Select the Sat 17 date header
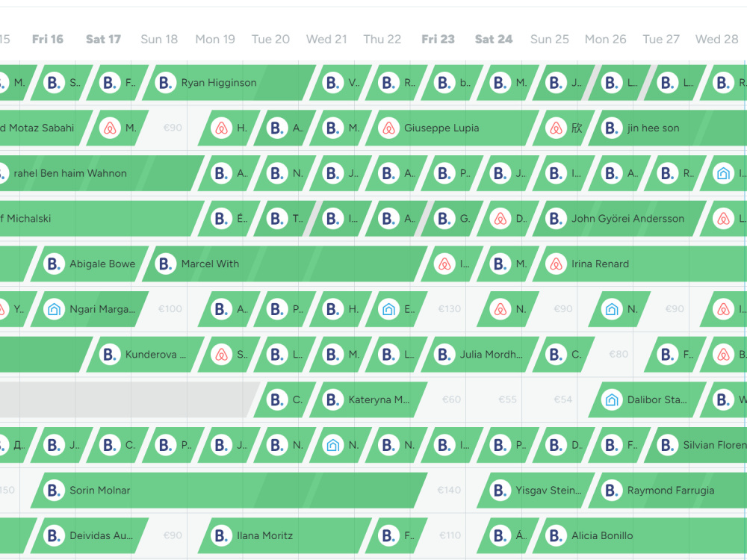 point(103,39)
